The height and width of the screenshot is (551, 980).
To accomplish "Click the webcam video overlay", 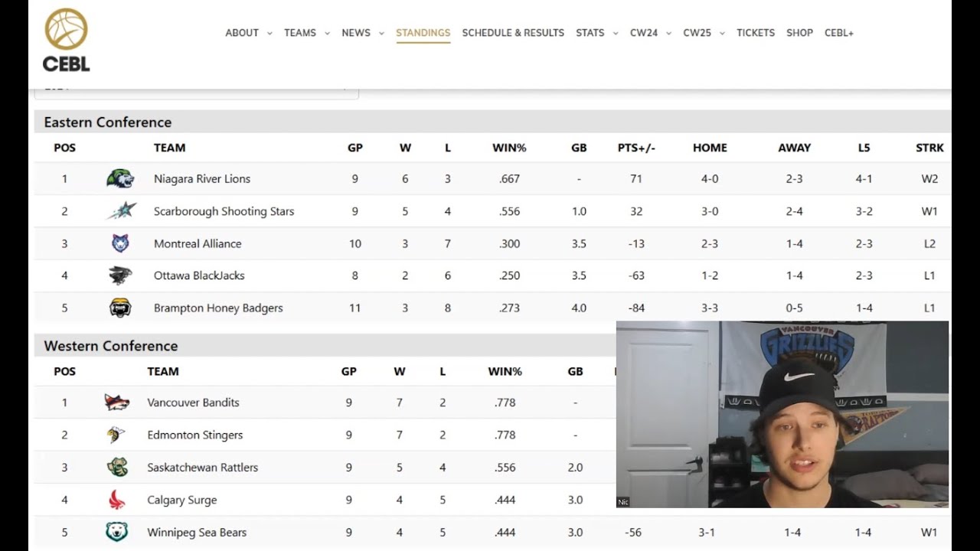I will pos(782,414).
